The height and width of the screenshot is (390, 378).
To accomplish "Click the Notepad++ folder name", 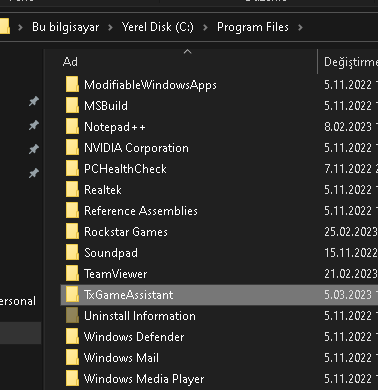I will (x=115, y=127).
